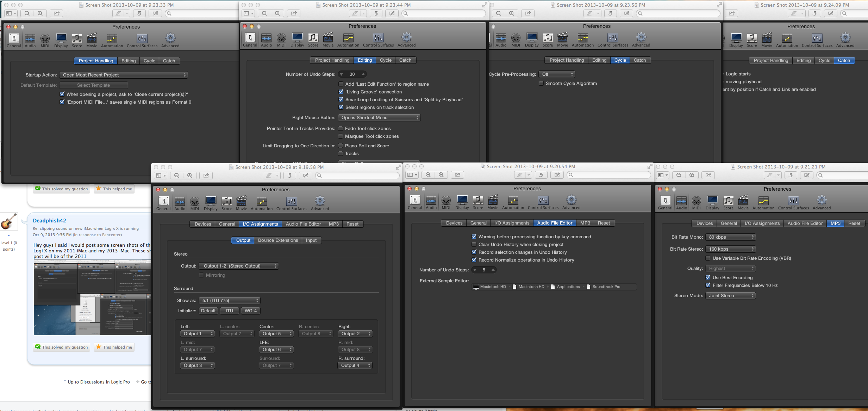The width and height of the screenshot is (868, 411).
Task: Switch to the Bounce Extensions tab
Action: coord(278,240)
